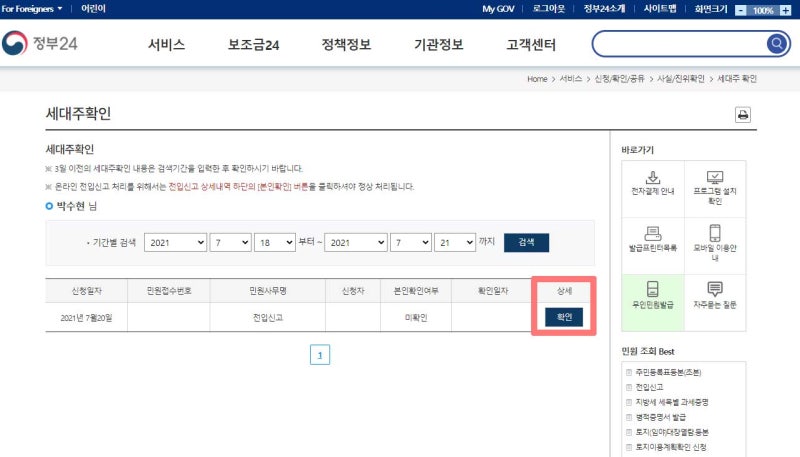Open end year 2021 dropdown

[356, 243]
